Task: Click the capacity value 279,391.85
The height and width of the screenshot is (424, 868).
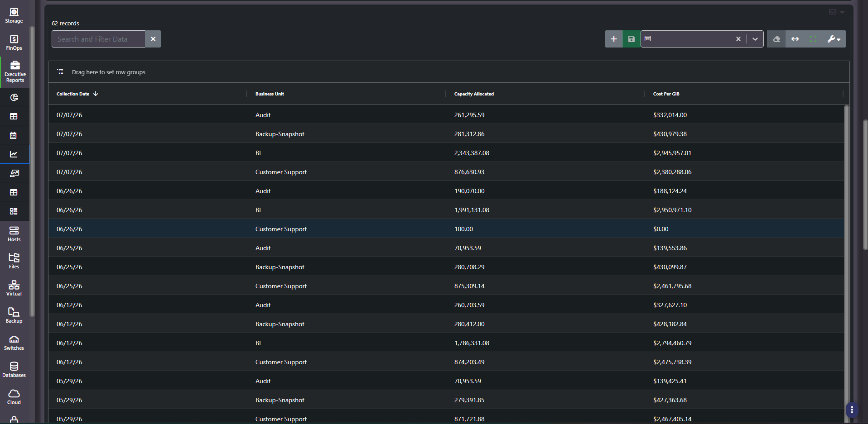Action: [x=469, y=400]
